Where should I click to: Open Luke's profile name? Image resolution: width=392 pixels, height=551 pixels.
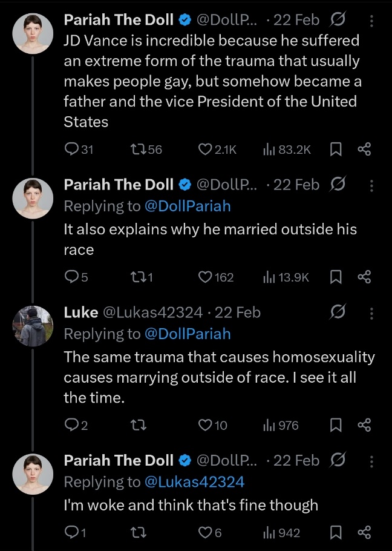click(x=80, y=312)
